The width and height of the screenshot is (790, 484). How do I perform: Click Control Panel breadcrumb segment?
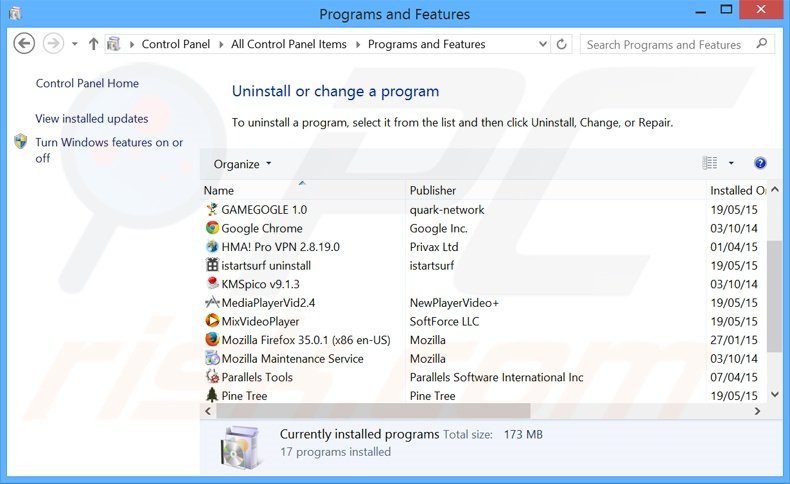pyautogui.click(x=175, y=44)
